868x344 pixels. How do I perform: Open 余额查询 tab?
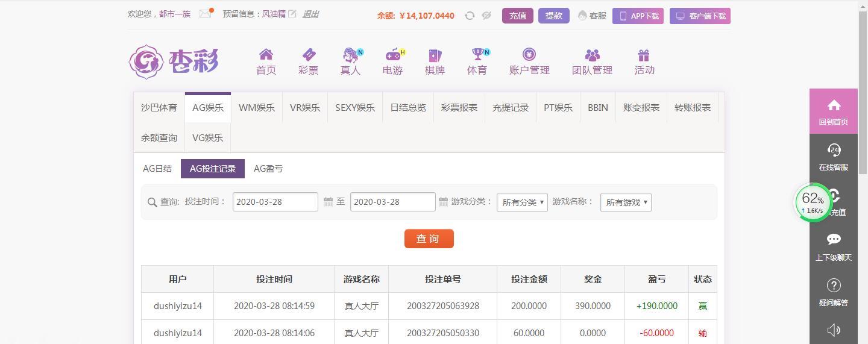[159, 137]
